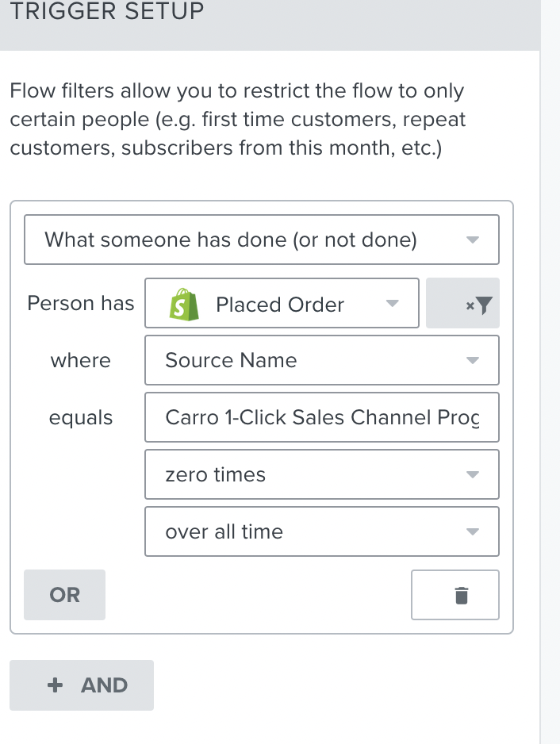Image resolution: width=560 pixels, height=744 pixels.
Task: Expand the arrow of the condition type dropdown
Action: click(x=473, y=240)
